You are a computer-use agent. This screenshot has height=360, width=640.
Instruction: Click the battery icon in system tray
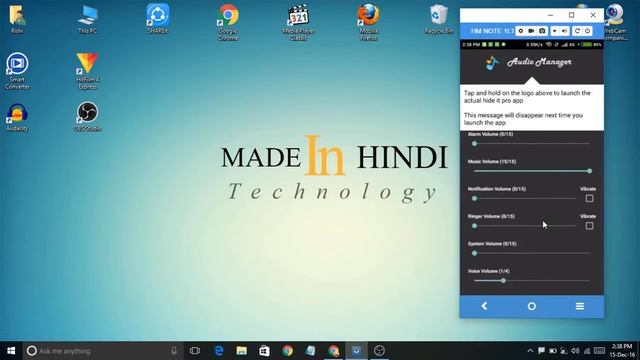click(553, 351)
